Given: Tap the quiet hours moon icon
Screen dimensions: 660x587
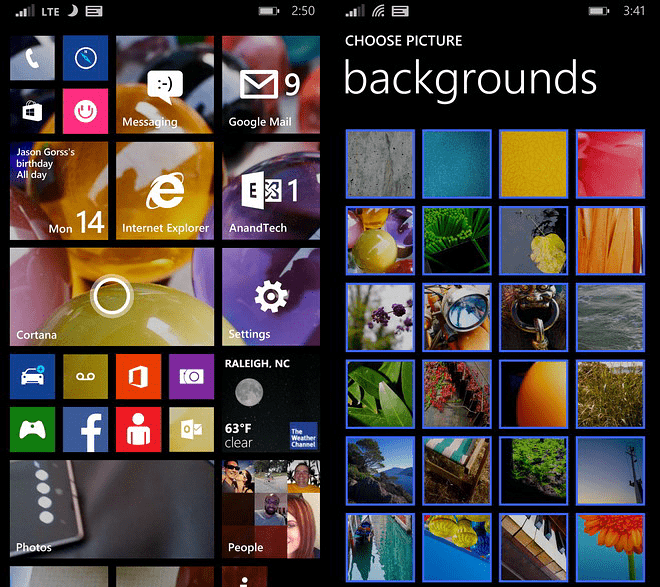Looking at the screenshot, I should pyautogui.click(x=73, y=11).
